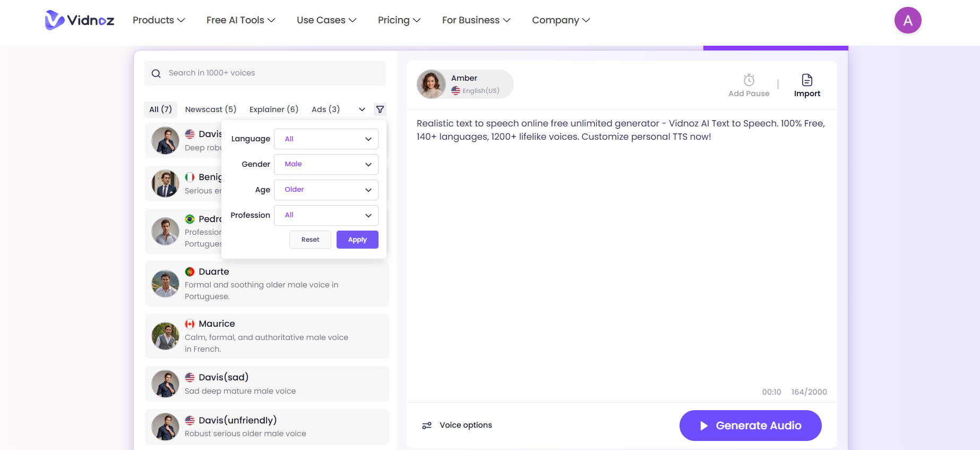980x450 pixels.
Task: Select Duarte's profile thumbnail
Action: click(165, 283)
